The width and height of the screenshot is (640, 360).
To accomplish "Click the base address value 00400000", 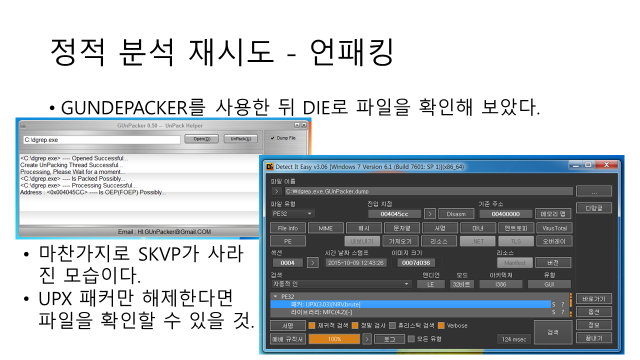I will tap(506, 213).
